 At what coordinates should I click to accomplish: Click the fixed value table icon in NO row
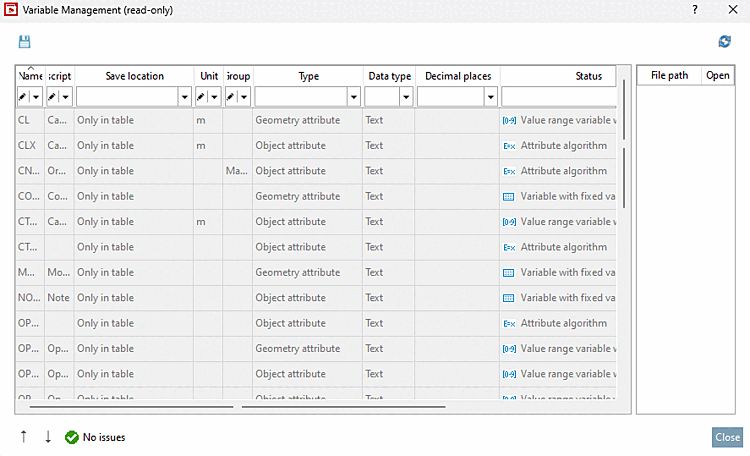point(508,298)
